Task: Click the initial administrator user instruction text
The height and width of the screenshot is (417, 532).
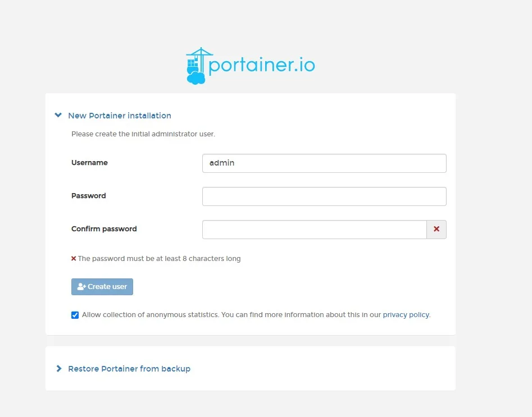Action: 143,134
